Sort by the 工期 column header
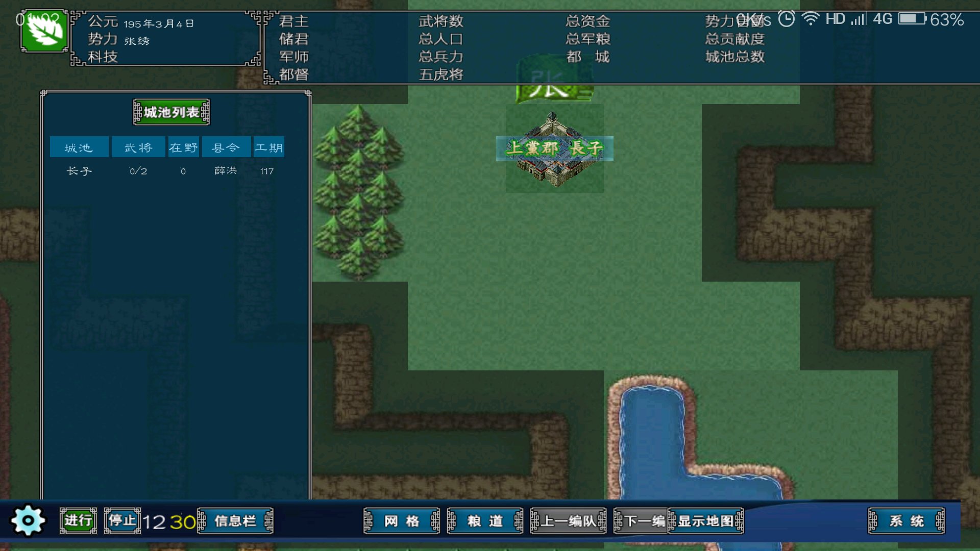Viewport: 980px width, 551px height. [268, 147]
